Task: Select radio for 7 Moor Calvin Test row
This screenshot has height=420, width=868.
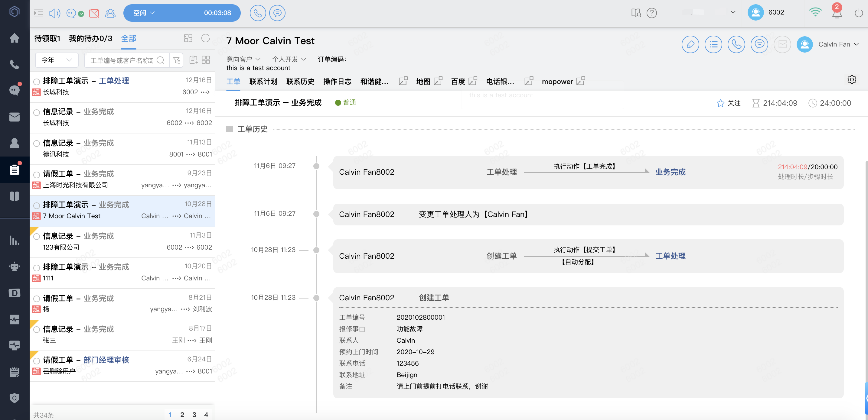Action: point(36,205)
